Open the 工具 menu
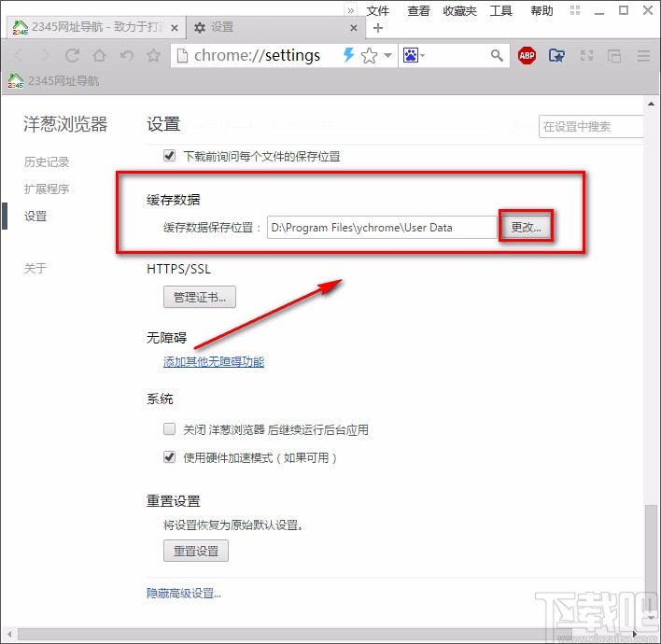Viewport: 661px width, 644px height. (500, 10)
